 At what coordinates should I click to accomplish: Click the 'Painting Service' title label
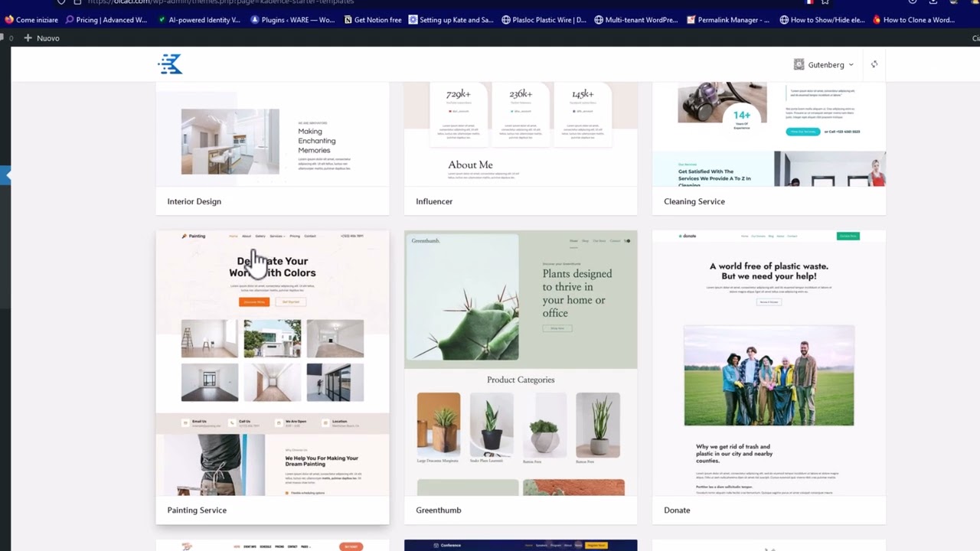coord(197,510)
